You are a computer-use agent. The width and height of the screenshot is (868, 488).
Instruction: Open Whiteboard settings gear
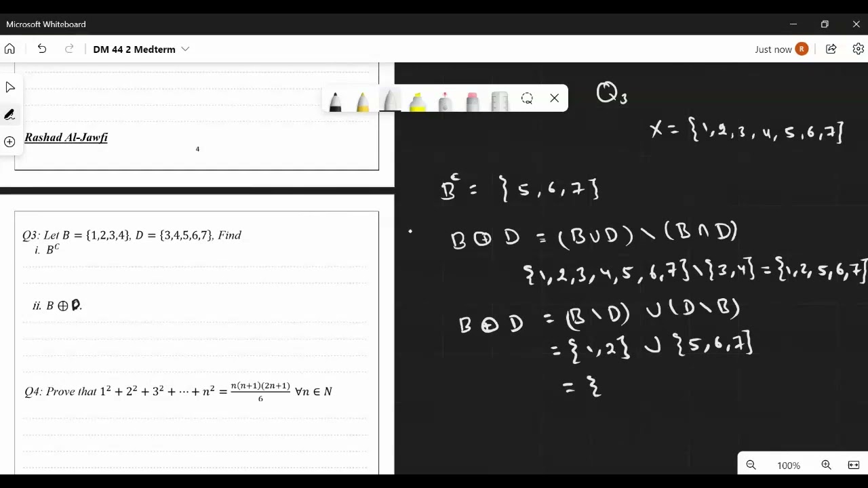858,49
